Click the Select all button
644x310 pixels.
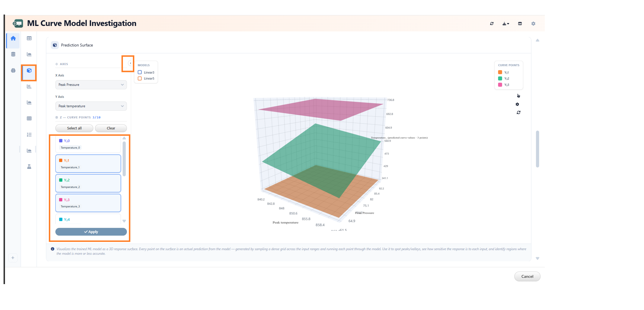tap(74, 128)
